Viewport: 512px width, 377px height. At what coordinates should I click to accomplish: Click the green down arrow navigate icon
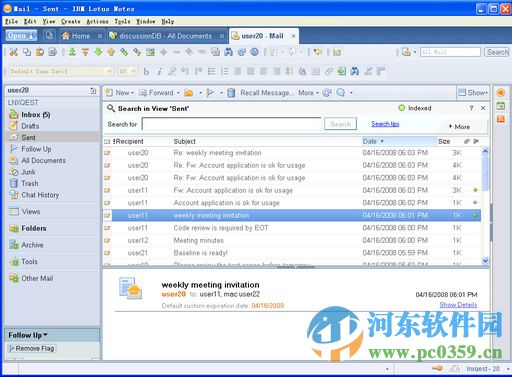point(98,52)
